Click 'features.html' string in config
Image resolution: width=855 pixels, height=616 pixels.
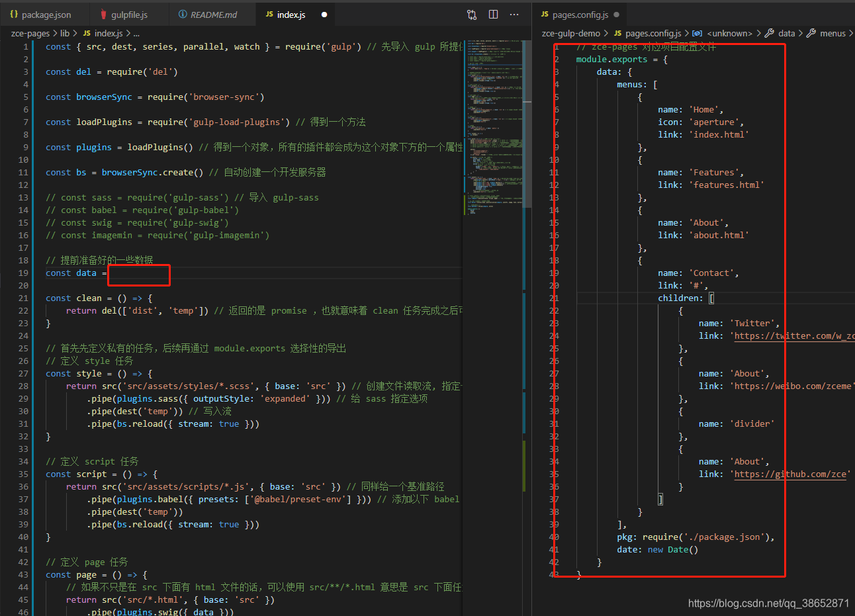point(727,185)
